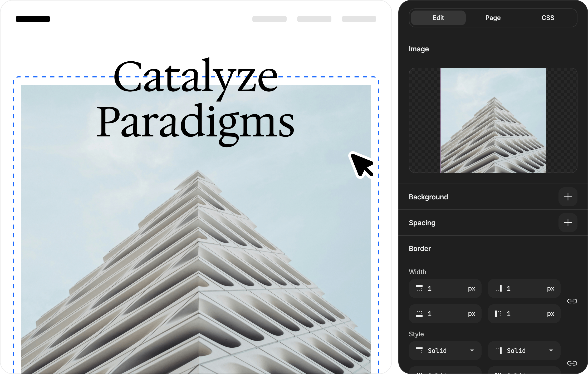Image resolution: width=588 pixels, height=374 pixels.
Task: Select the bottom border width icon
Action: click(x=420, y=314)
